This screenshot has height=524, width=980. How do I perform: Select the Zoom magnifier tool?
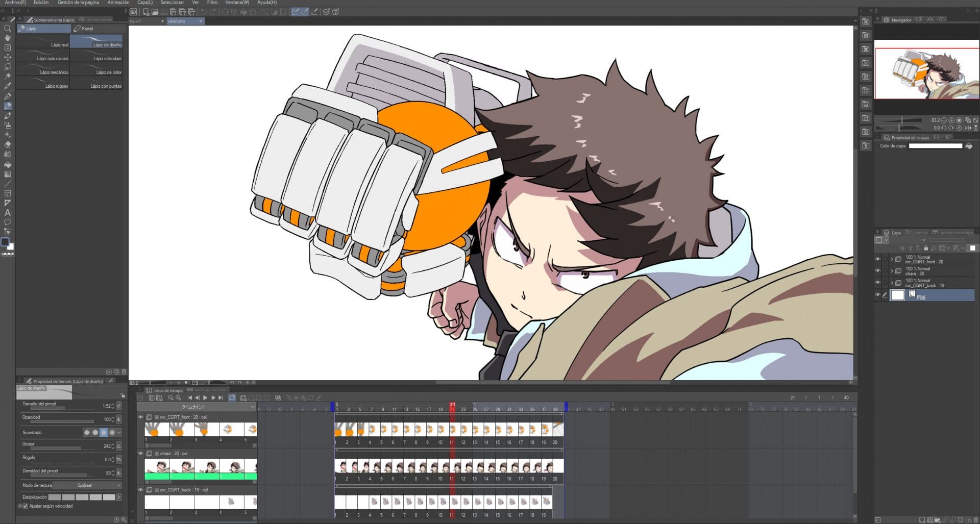(8, 29)
